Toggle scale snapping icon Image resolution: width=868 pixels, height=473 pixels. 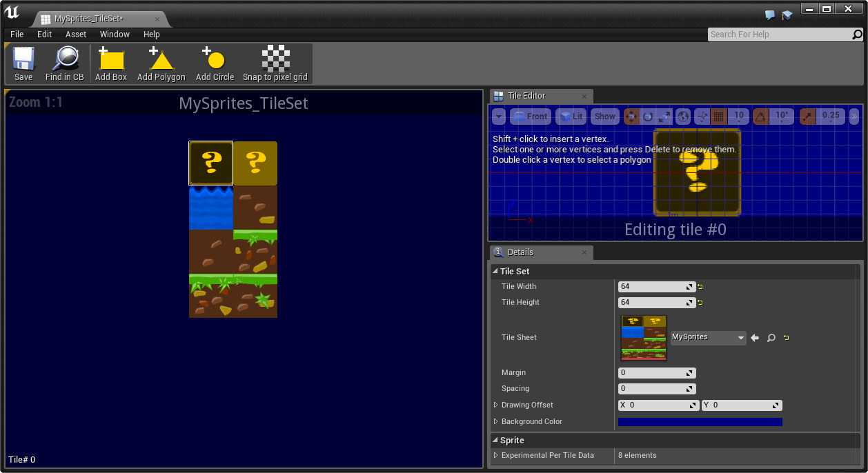click(807, 117)
